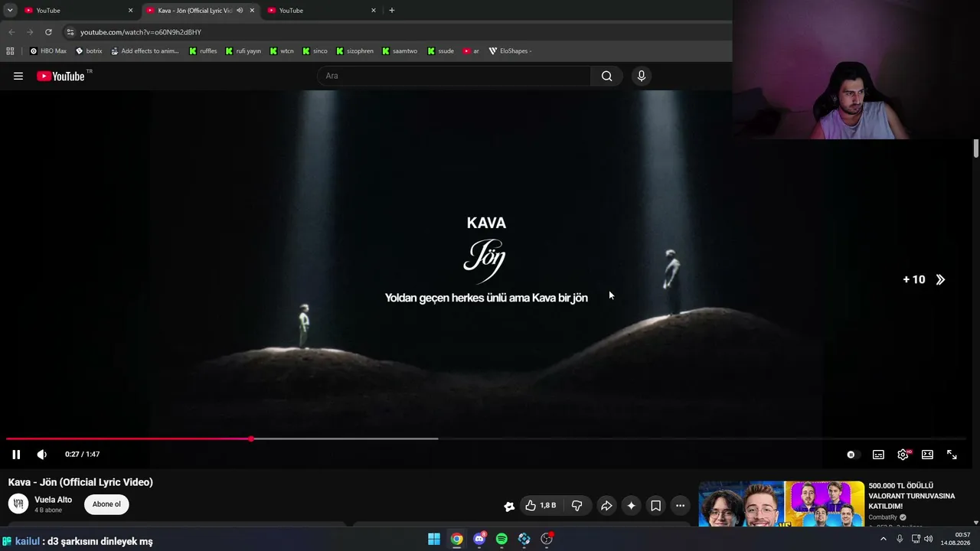
Task: Open the ruffles bookmark
Action: pos(203,51)
